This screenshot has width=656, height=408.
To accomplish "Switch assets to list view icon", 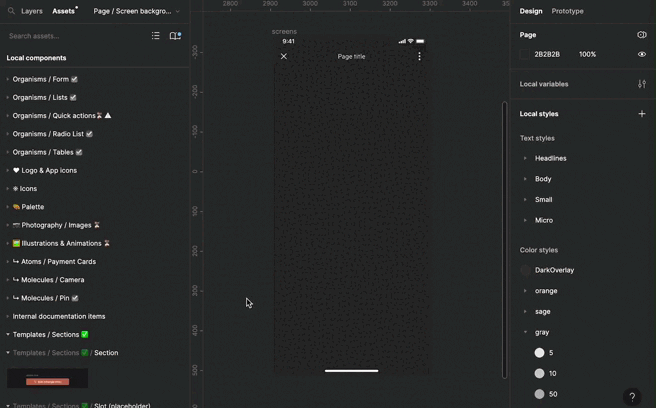I will coord(156,36).
